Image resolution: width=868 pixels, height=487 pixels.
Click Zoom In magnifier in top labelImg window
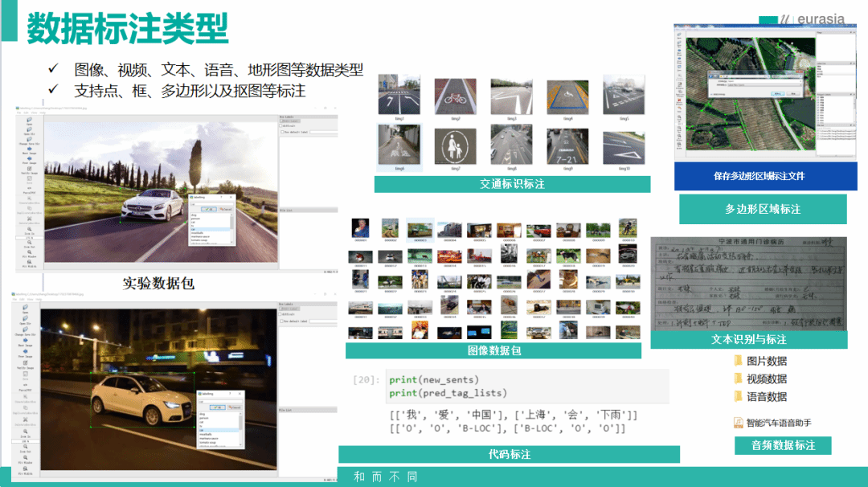coord(29,230)
